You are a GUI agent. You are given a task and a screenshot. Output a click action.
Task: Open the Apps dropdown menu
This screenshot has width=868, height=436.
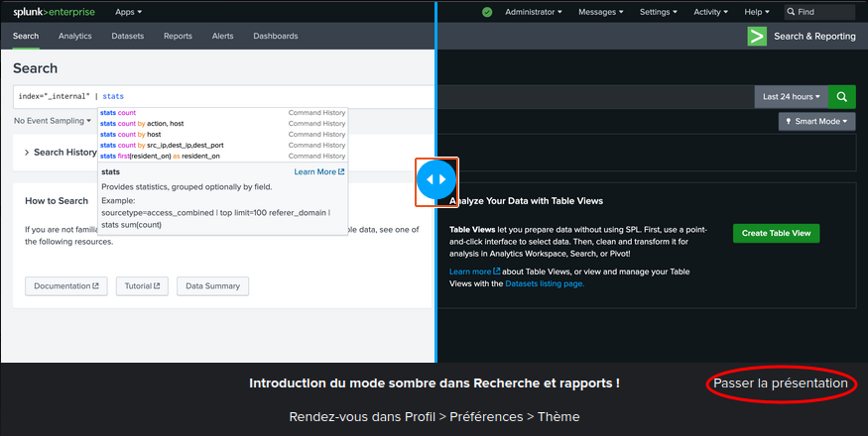(128, 12)
